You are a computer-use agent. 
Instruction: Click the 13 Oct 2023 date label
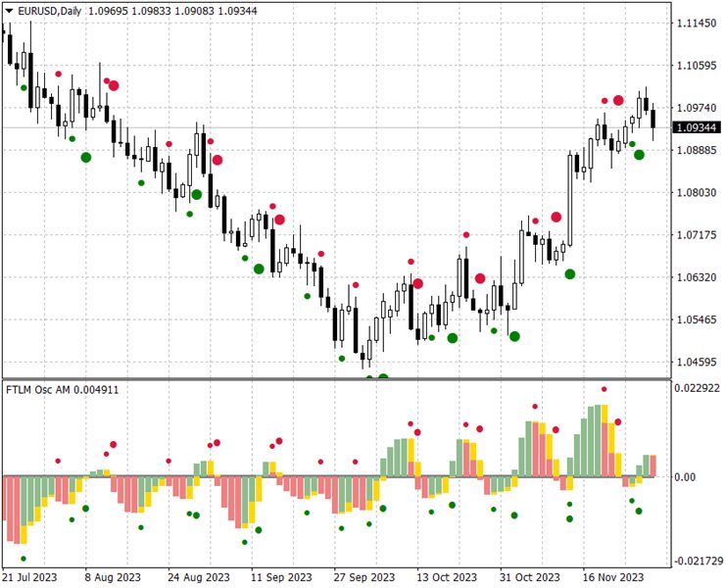(x=447, y=577)
